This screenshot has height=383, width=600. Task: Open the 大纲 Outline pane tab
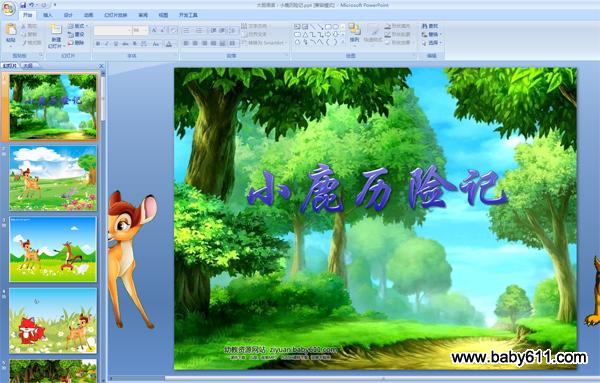[28, 66]
